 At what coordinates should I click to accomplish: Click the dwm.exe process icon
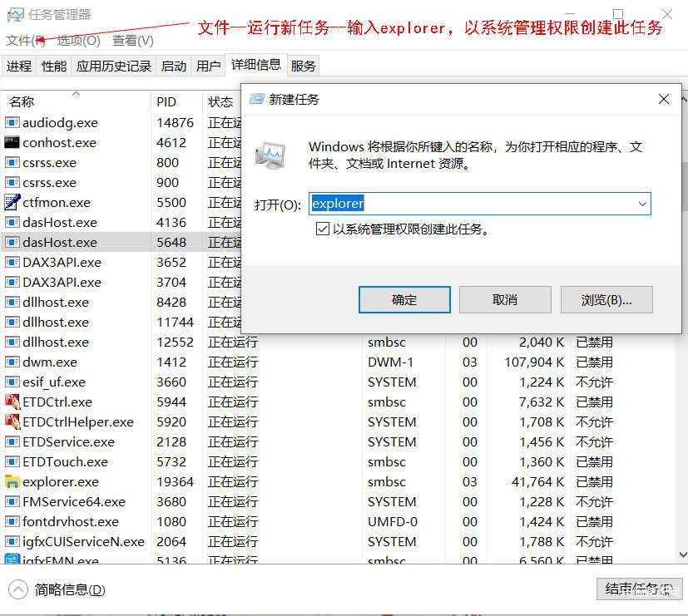pyautogui.click(x=12, y=362)
